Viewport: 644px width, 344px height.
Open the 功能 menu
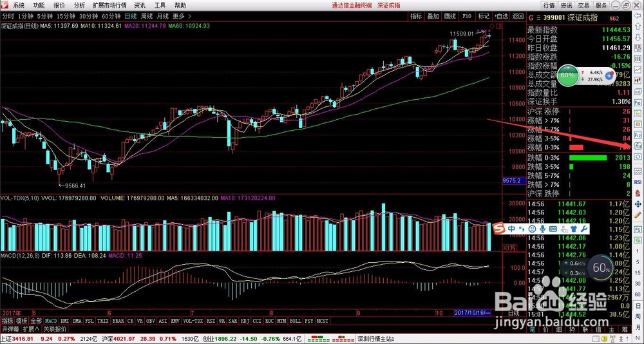pos(39,5)
